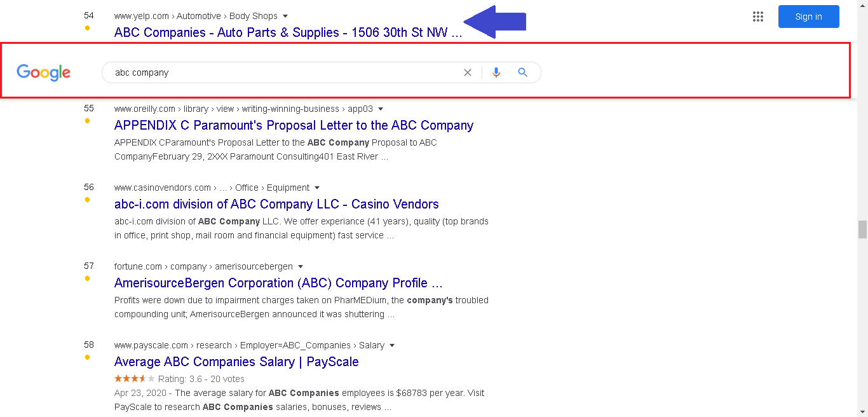This screenshot has height=417, width=868.
Task: Expand the dropdown arrow next to the casinovendors.com URL
Action: click(317, 188)
